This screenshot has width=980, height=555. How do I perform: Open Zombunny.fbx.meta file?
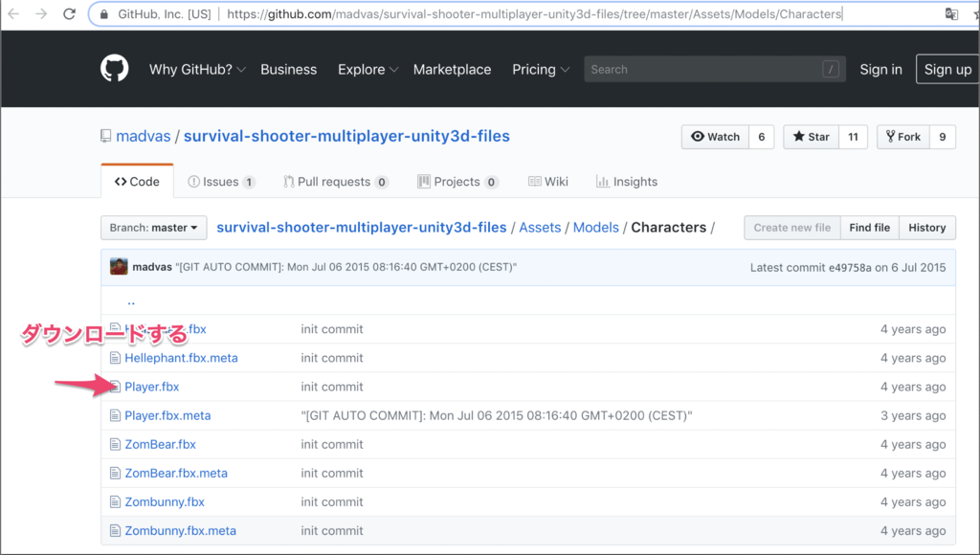pyautogui.click(x=181, y=531)
